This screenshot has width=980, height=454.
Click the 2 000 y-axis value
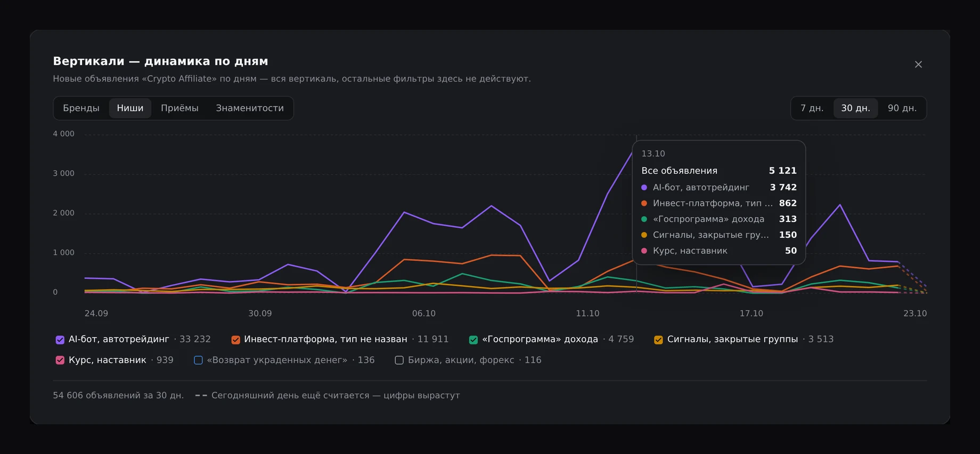[63, 213]
